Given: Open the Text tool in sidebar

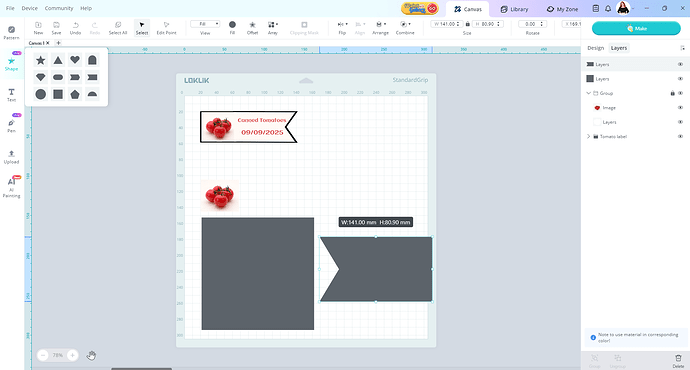Looking at the screenshot, I should tap(11, 95).
